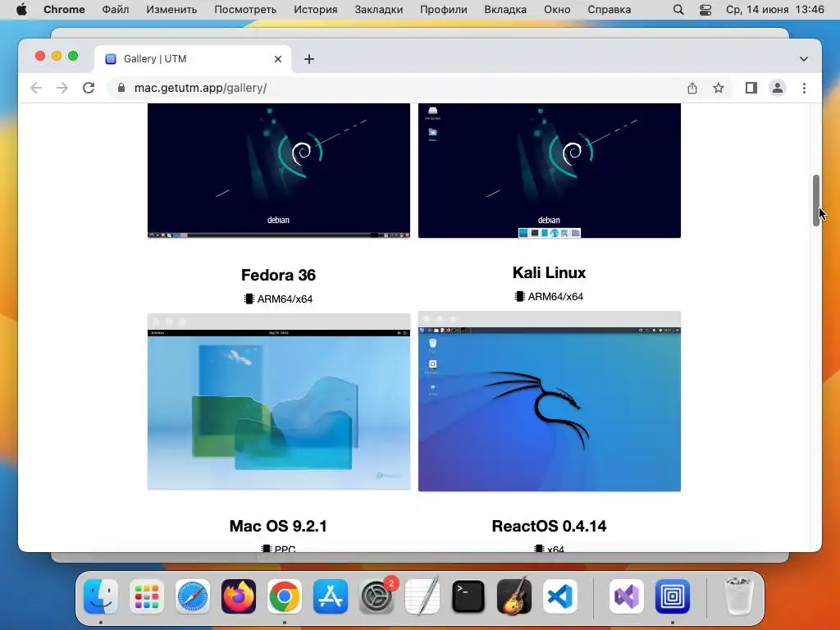Open a new tab
The height and width of the screenshot is (630, 840).
coord(309,59)
